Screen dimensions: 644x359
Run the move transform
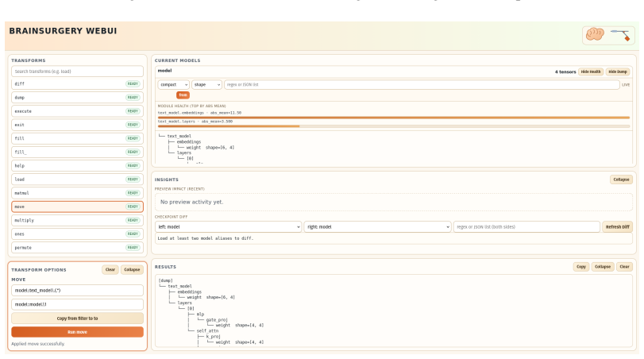click(77, 332)
